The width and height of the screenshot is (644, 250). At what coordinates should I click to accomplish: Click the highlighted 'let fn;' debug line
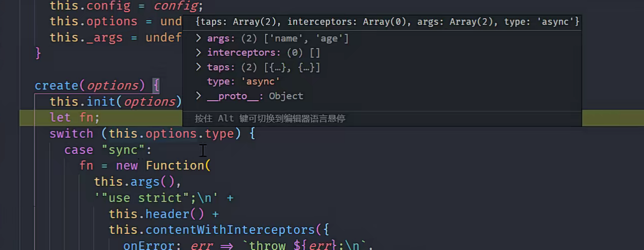75,118
